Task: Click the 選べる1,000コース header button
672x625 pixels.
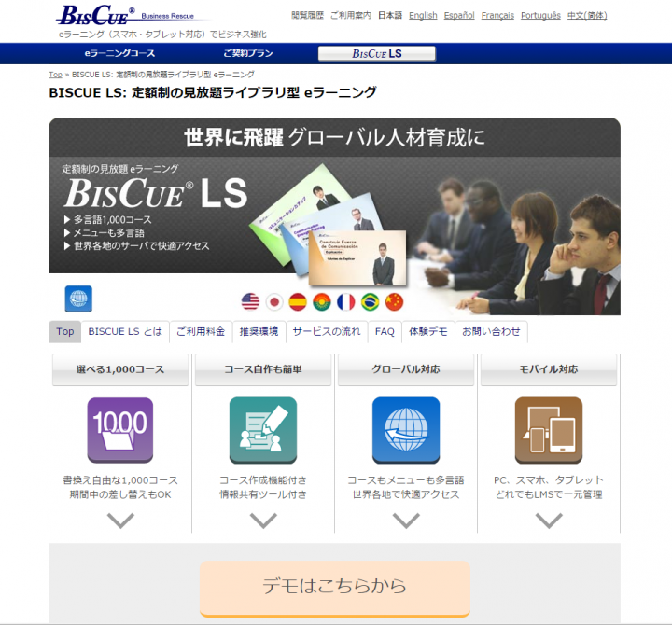Action: pos(120,369)
